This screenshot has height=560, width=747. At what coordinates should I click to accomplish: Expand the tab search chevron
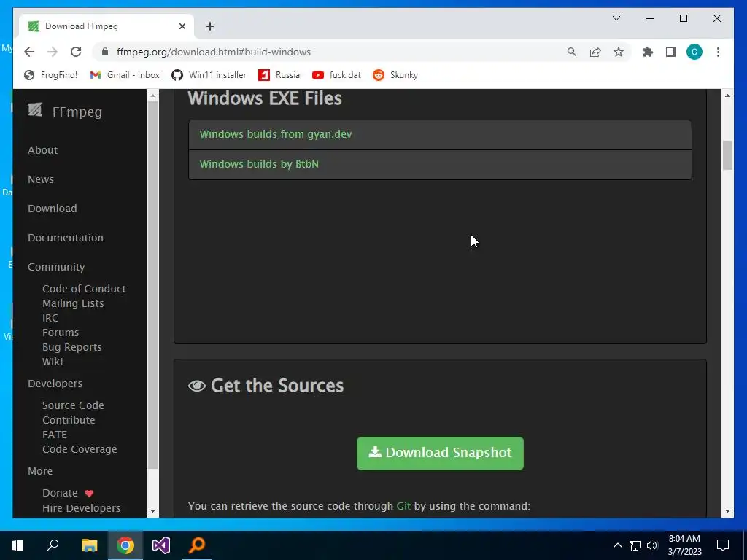(x=616, y=18)
